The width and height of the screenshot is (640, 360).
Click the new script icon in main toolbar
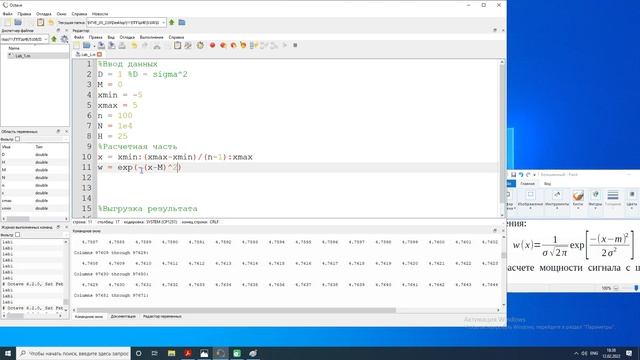coord(8,22)
